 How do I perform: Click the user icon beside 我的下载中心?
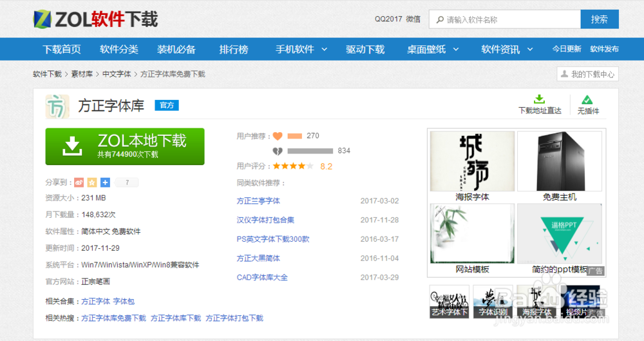(564, 74)
